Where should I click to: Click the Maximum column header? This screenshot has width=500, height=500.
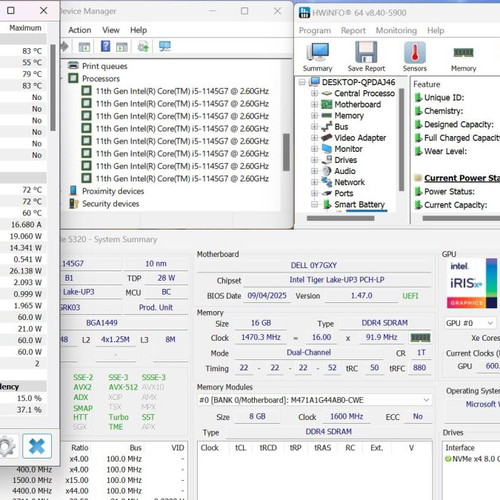click(x=25, y=28)
